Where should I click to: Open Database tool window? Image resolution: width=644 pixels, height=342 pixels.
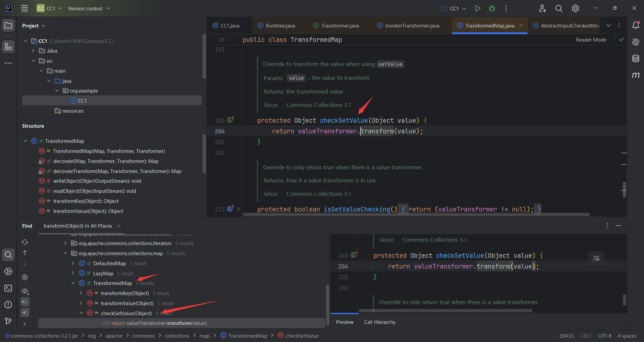[636, 59]
